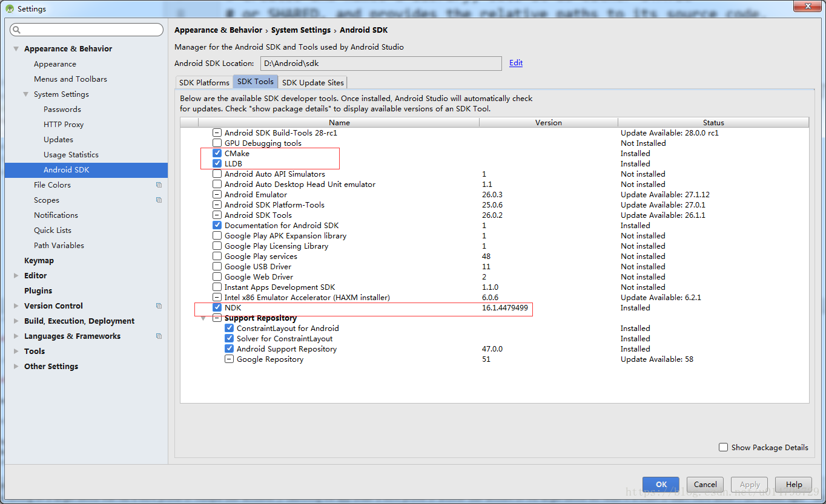
Task: Focus the settings search field
Action: (x=87, y=30)
